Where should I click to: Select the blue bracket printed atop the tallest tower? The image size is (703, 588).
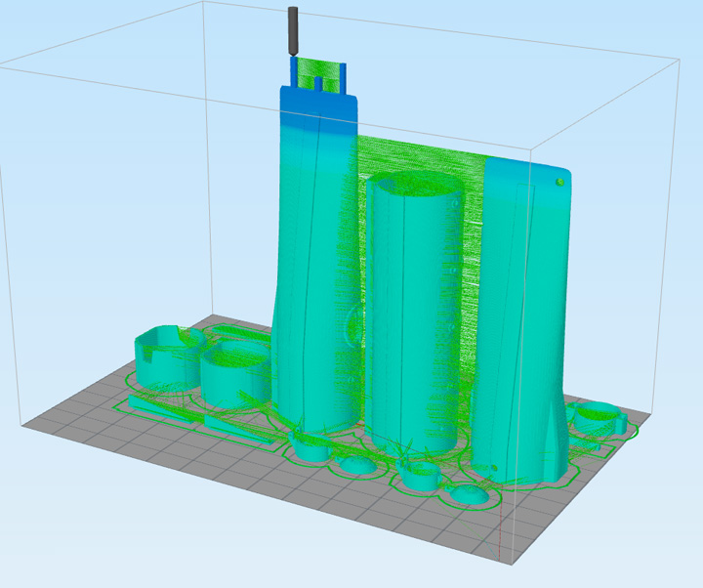click(317, 76)
